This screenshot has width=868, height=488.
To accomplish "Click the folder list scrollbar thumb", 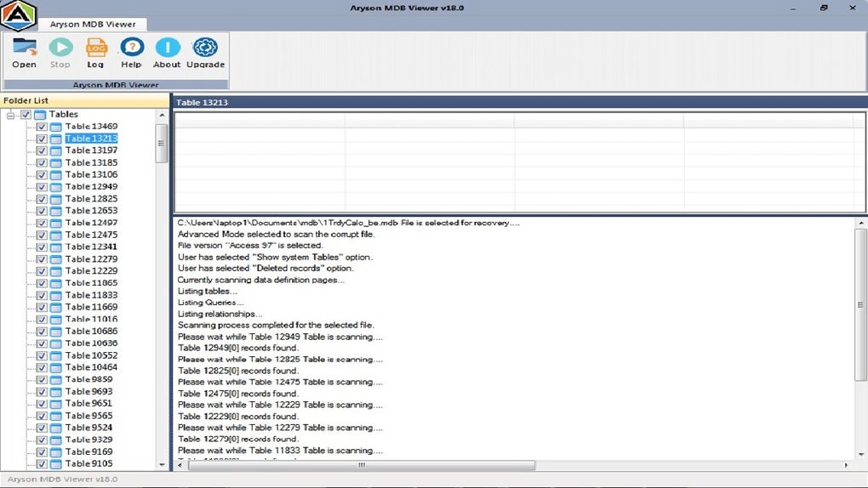I will [x=162, y=144].
